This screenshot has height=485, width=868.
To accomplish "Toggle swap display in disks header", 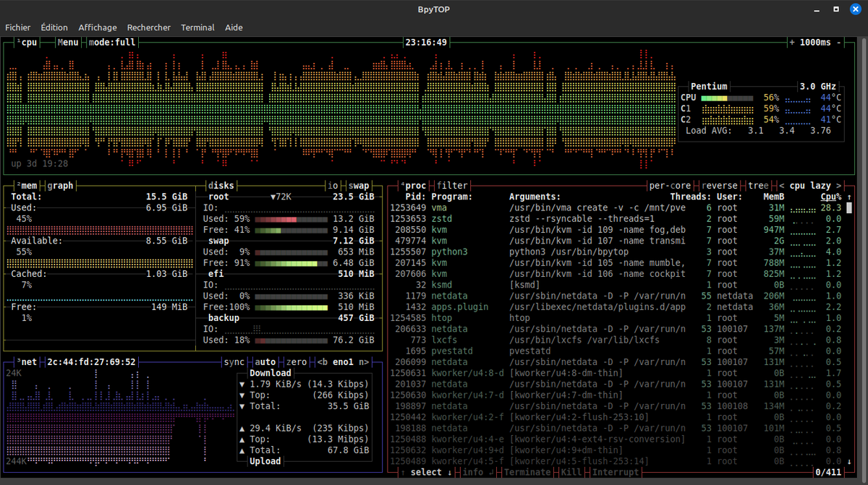I will pyautogui.click(x=359, y=186).
